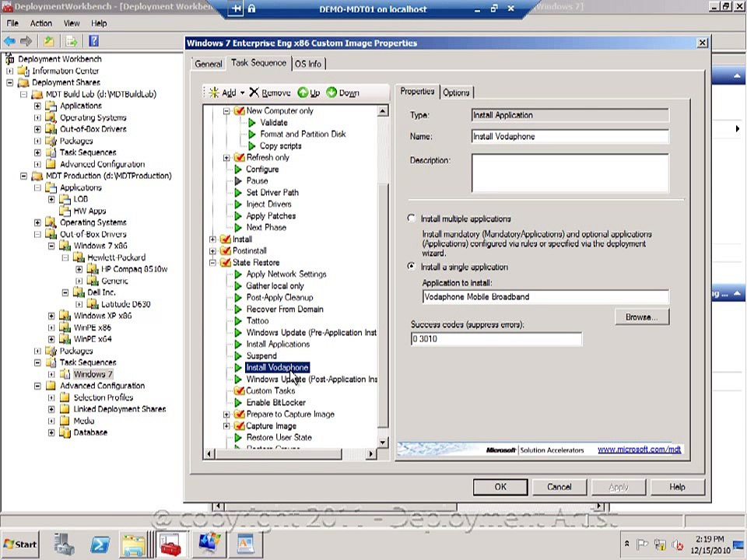Expand the Install group in task sequence
The height and width of the screenshot is (560, 747).
point(213,239)
